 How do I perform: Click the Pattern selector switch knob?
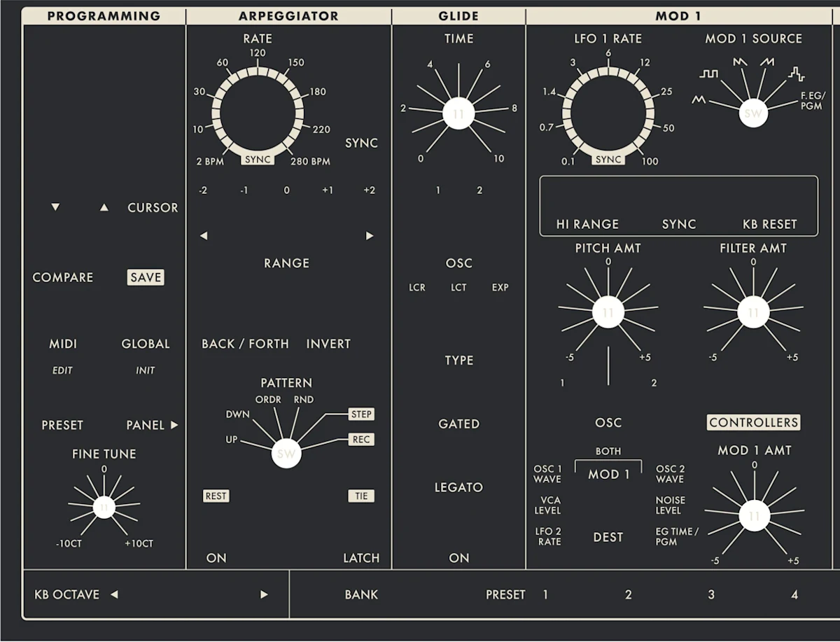(286, 454)
